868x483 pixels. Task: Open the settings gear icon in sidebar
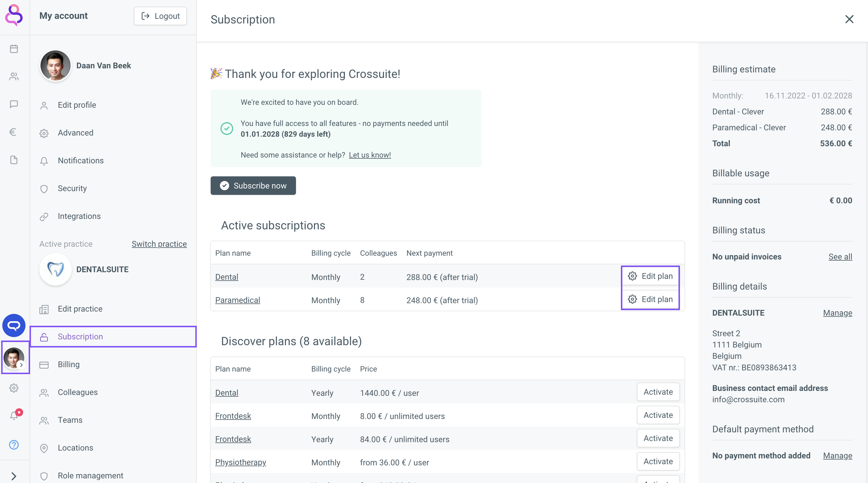14,388
